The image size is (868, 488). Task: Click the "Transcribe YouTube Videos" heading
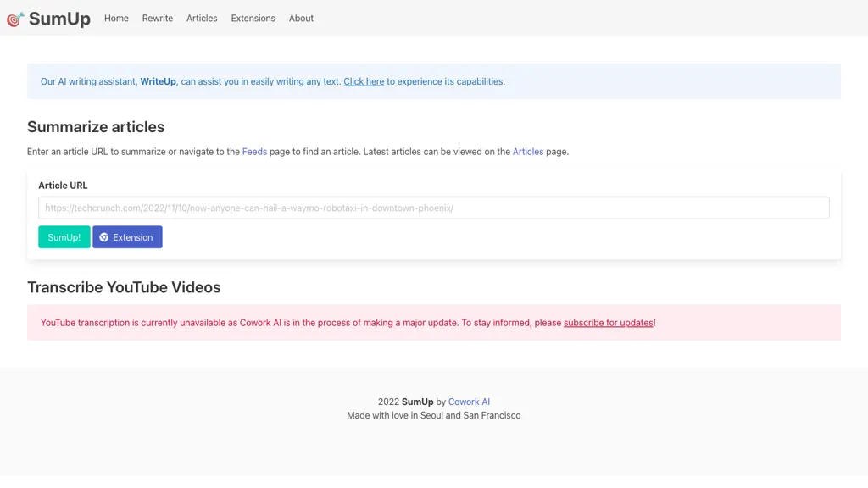(x=124, y=287)
